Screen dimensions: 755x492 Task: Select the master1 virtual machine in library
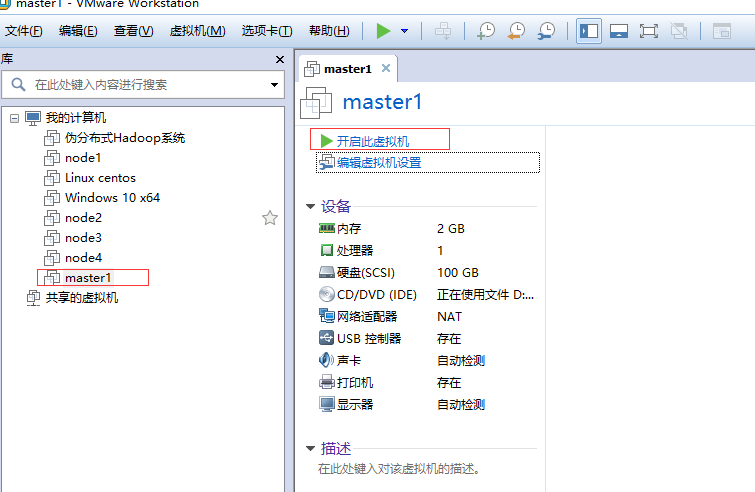(x=88, y=278)
